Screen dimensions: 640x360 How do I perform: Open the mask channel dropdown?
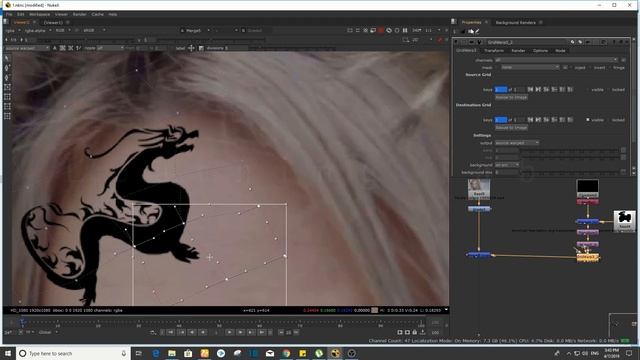point(530,67)
